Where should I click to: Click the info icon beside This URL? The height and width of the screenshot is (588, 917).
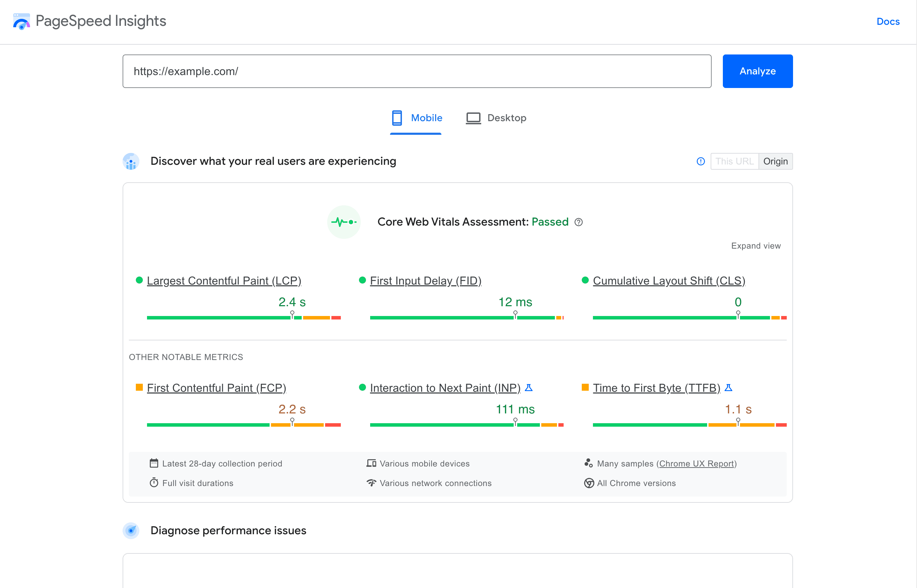pyautogui.click(x=700, y=161)
